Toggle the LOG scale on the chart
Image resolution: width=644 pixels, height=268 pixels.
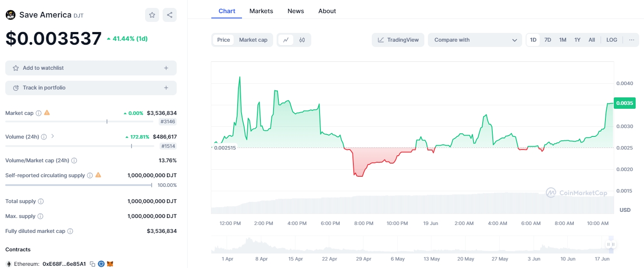tap(612, 40)
